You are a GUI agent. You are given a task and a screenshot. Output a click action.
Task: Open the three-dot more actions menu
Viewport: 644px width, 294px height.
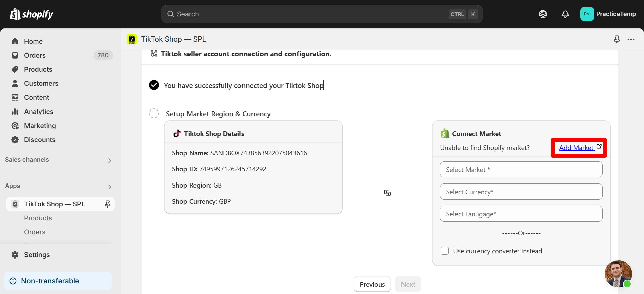[x=631, y=39]
